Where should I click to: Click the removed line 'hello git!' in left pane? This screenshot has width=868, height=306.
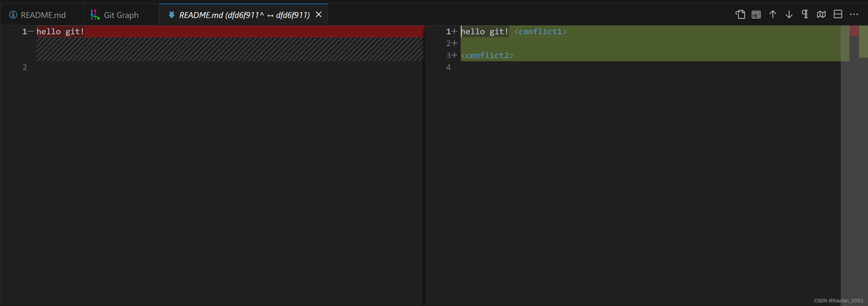[230, 31]
